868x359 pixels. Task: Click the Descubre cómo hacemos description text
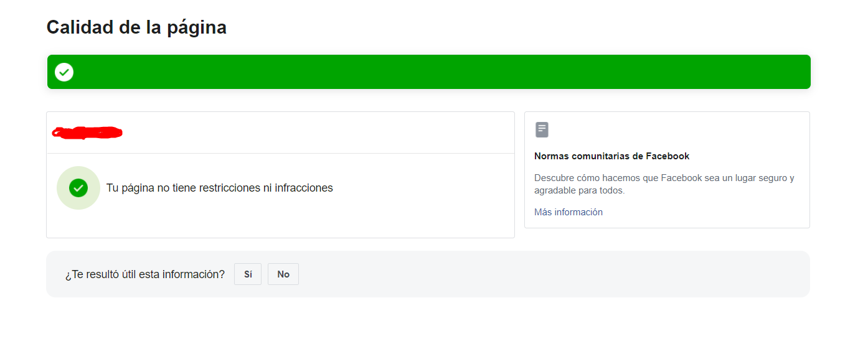coord(664,184)
